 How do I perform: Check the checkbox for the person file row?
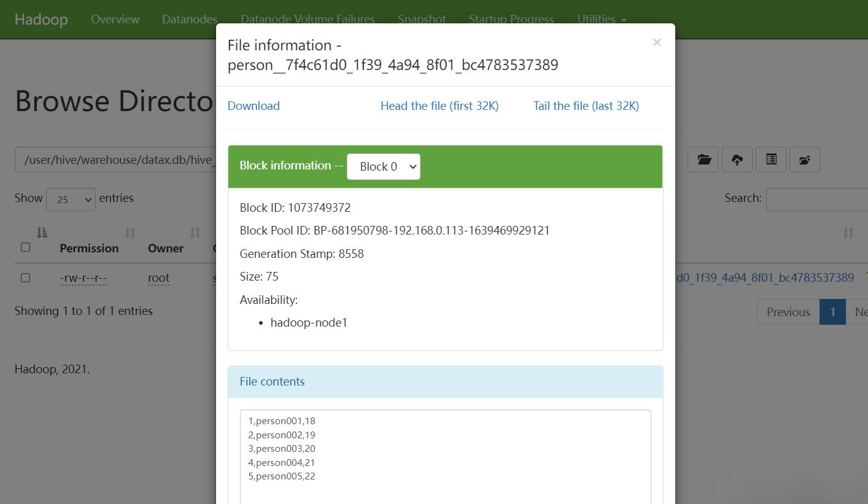25,277
